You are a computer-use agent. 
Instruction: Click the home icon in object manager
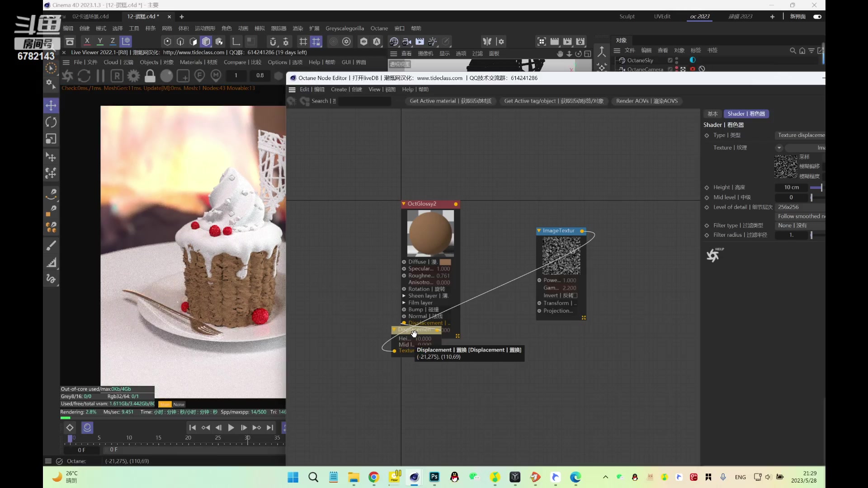[802, 51]
